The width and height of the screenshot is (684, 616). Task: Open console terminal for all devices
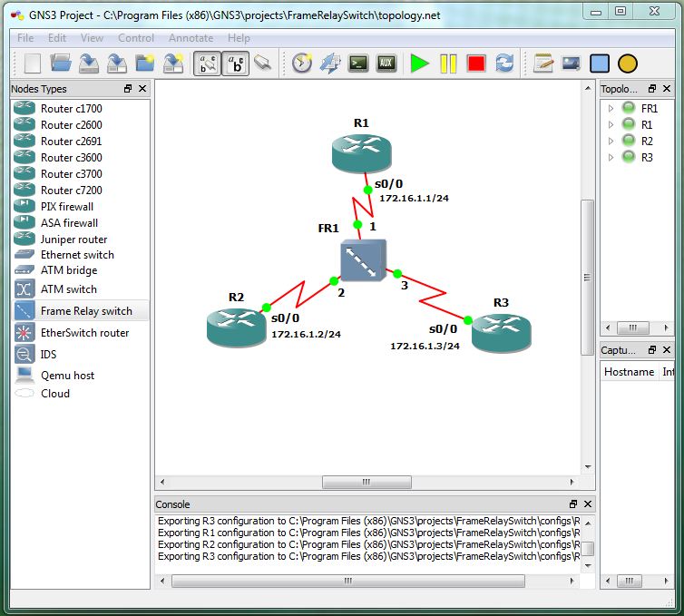tap(358, 64)
